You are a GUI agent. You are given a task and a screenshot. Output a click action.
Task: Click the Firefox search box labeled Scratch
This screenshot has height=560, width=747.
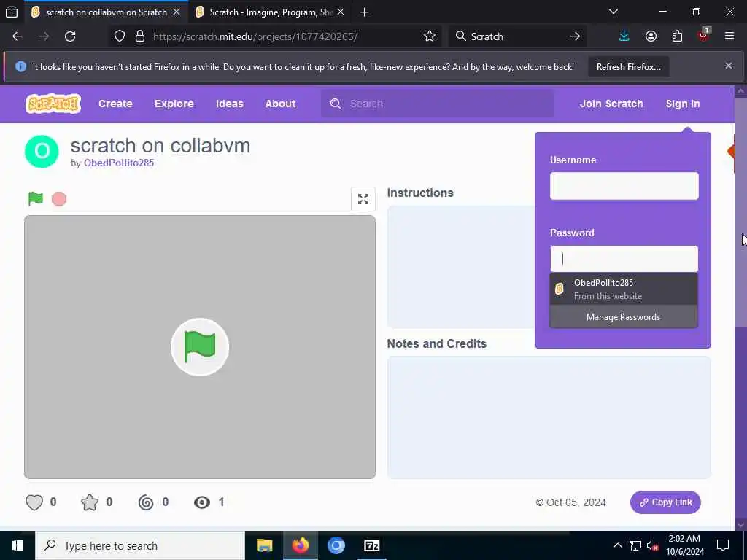pyautogui.click(x=517, y=36)
